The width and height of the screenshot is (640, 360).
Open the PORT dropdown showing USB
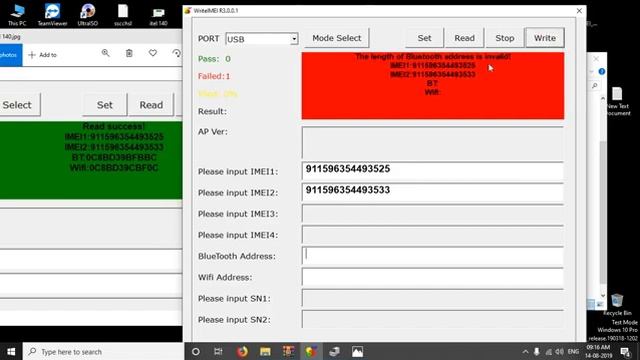pyautogui.click(x=262, y=39)
